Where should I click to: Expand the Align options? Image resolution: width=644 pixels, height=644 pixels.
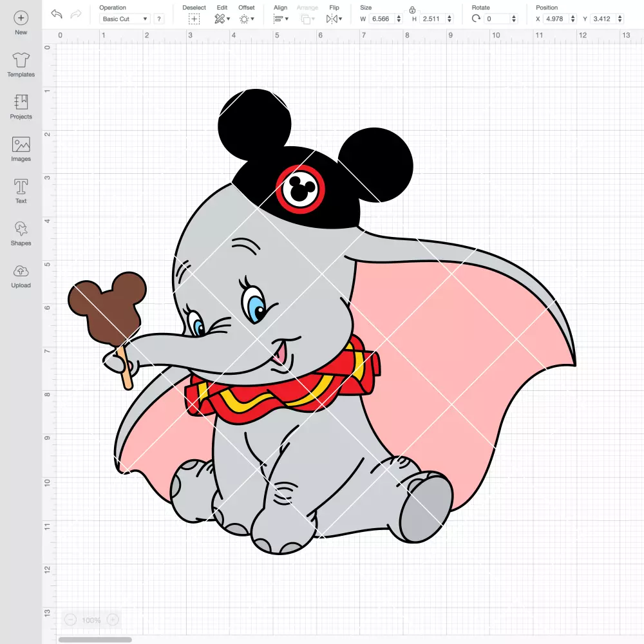(281, 19)
